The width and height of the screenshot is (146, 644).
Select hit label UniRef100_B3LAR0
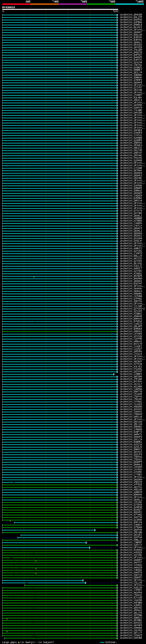tap(131, 98)
